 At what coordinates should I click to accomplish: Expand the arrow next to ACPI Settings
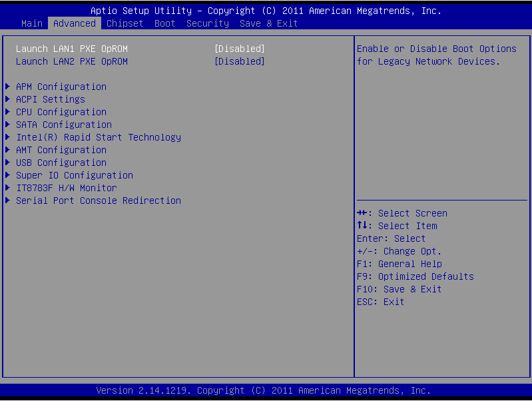7,99
